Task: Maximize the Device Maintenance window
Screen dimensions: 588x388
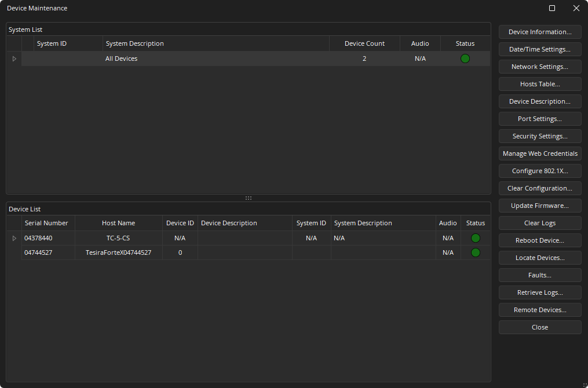Action: (552, 8)
